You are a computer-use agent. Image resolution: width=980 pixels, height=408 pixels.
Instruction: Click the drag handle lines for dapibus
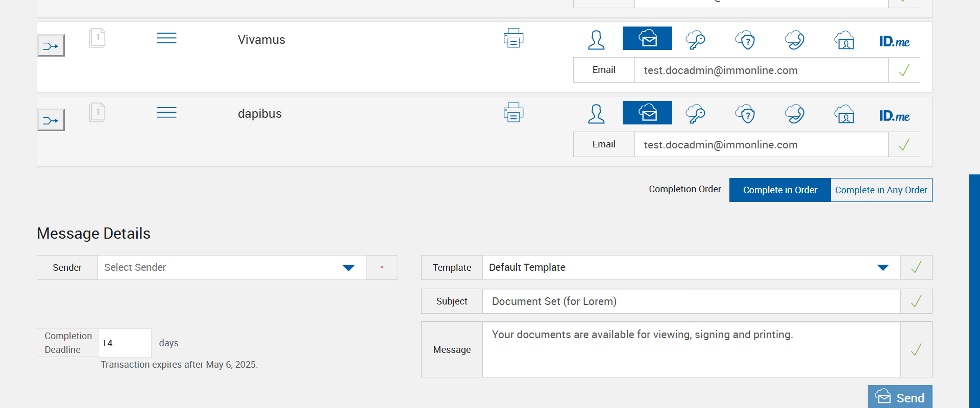[166, 113]
